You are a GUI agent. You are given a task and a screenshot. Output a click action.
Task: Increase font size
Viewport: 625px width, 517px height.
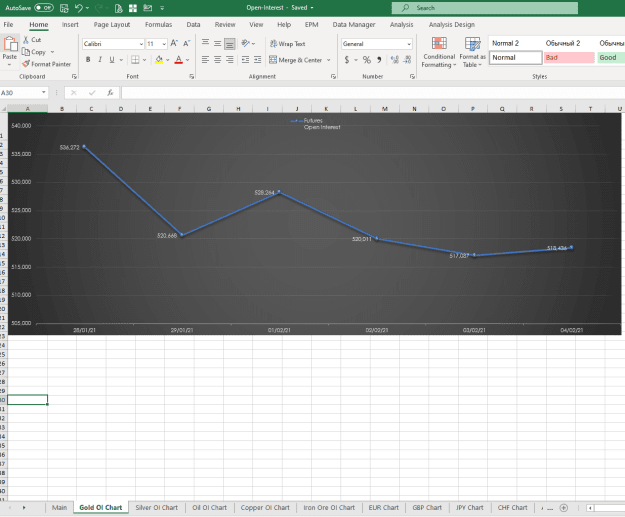pos(174,43)
